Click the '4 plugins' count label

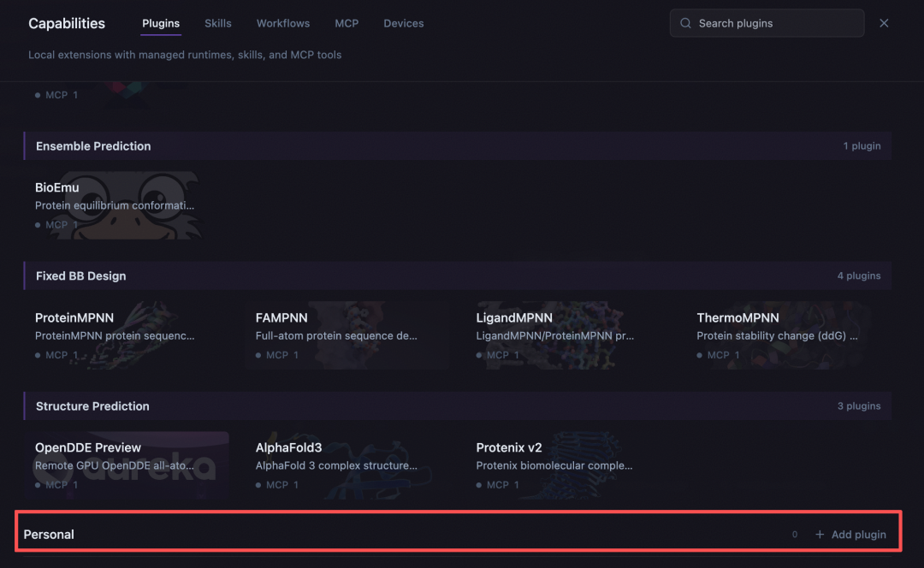pos(859,275)
